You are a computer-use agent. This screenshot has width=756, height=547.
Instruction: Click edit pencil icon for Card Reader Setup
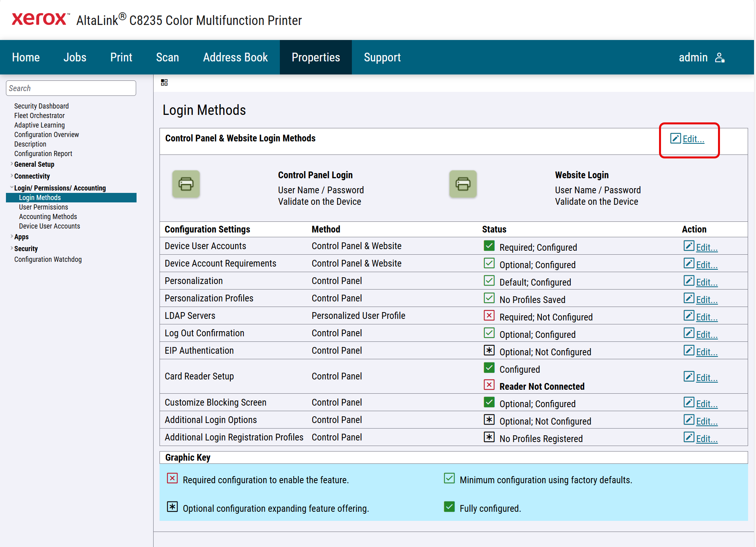[689, 376]
